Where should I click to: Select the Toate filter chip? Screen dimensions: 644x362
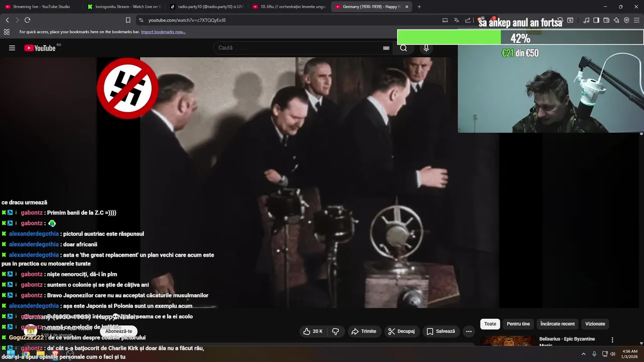pos(490,324)
